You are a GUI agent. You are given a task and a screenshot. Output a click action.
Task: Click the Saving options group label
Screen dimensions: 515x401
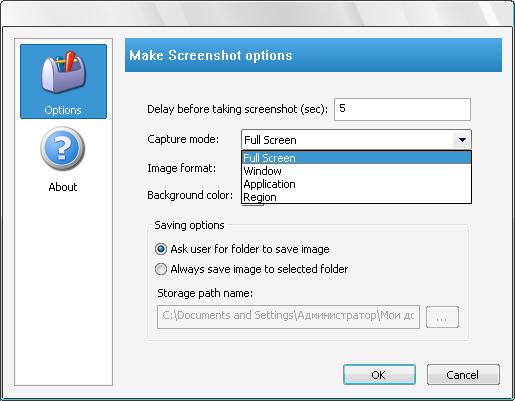189,225
